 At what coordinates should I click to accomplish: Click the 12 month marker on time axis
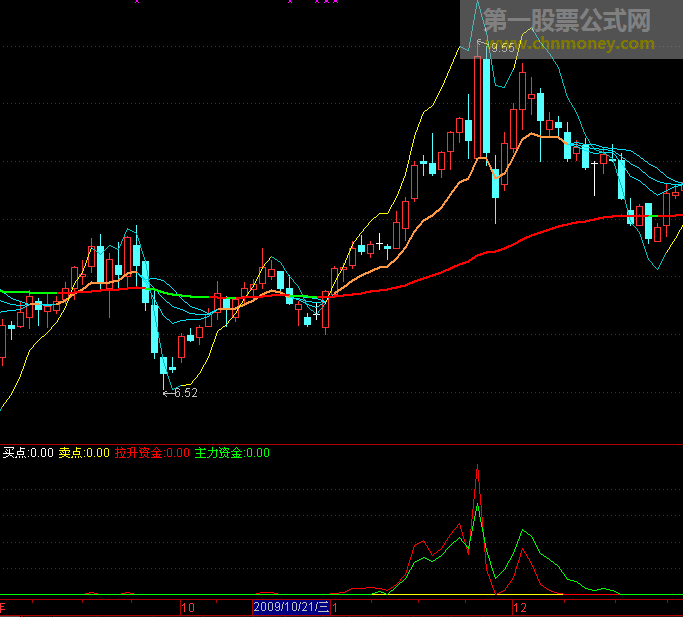click(520, 607)
